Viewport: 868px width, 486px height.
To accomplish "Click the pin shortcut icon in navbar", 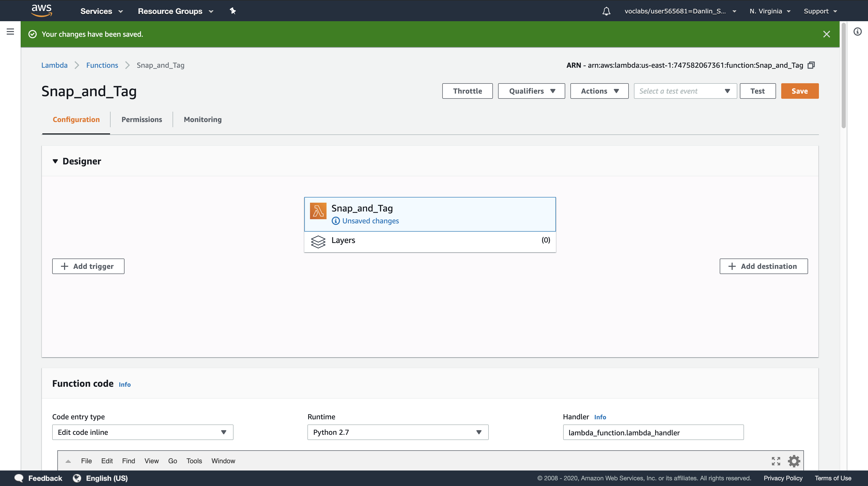I will pos(233,11).
